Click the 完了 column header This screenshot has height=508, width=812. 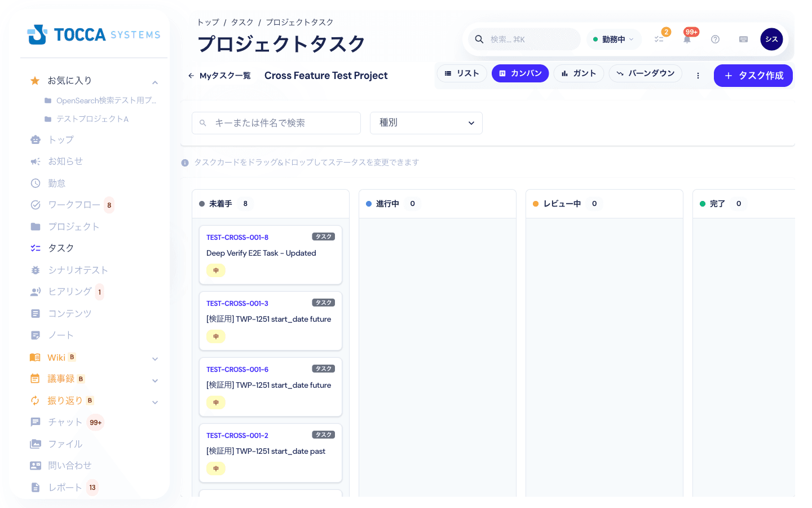(744, 204)
